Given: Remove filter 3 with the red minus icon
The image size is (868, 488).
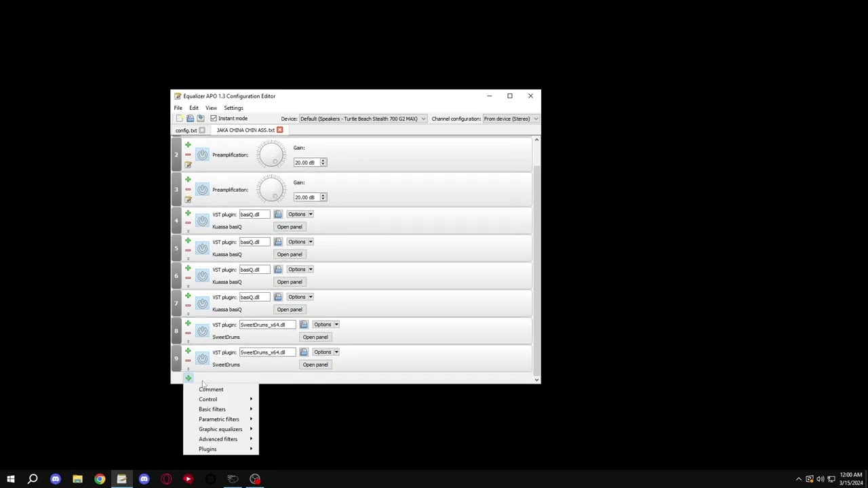Looking at the screenshot, I should click(188, 190).
